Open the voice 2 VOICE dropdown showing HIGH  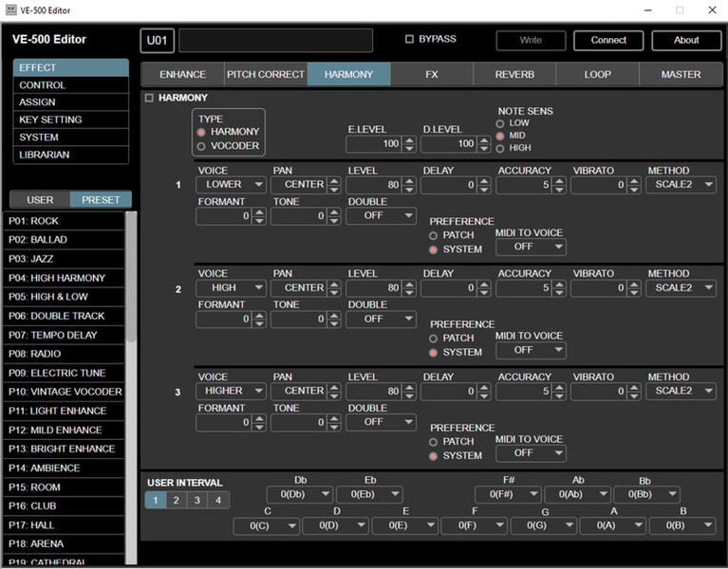[232, 288]
